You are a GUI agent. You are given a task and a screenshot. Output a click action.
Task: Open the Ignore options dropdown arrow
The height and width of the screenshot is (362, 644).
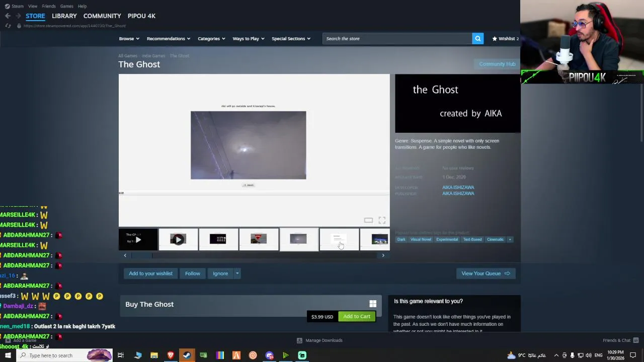237,274
